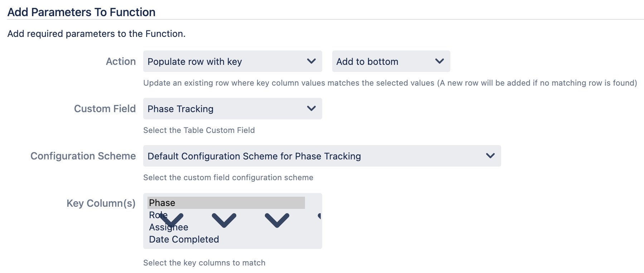644x273 pixels.
Task: Click the Configuration Scheme label
Action: (x=83, y=156)
